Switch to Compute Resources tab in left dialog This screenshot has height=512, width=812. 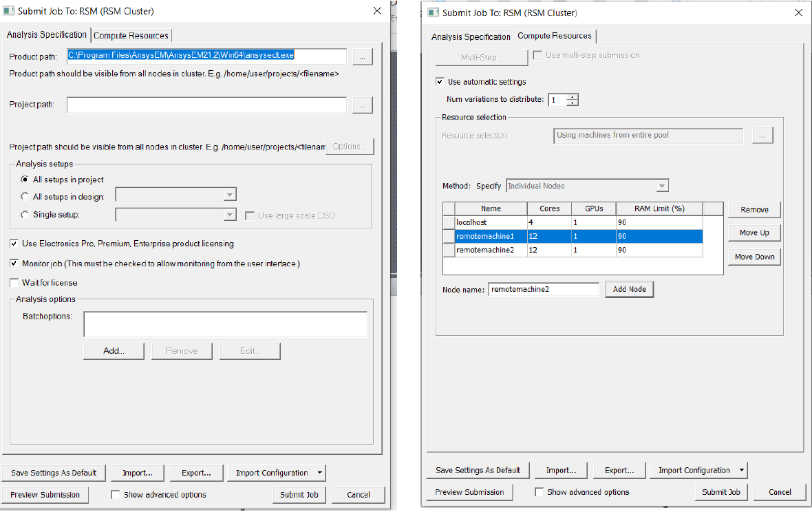131,36
